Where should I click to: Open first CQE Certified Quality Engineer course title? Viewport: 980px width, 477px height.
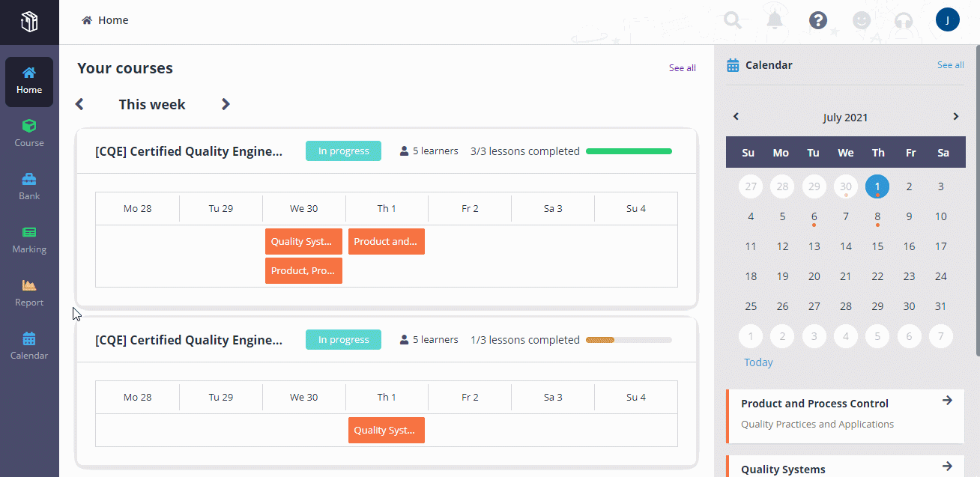pyautogui.click(x=189, y=151)
